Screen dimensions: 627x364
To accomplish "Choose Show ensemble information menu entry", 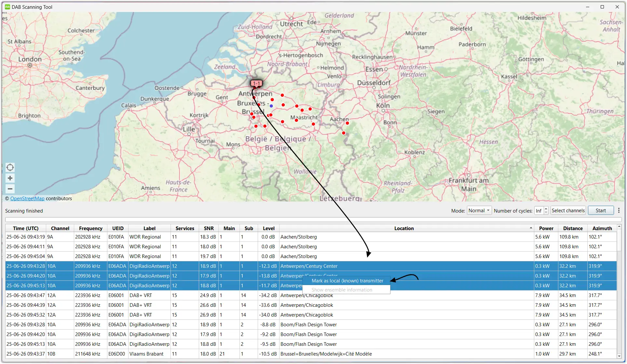I will click(342, 290).
